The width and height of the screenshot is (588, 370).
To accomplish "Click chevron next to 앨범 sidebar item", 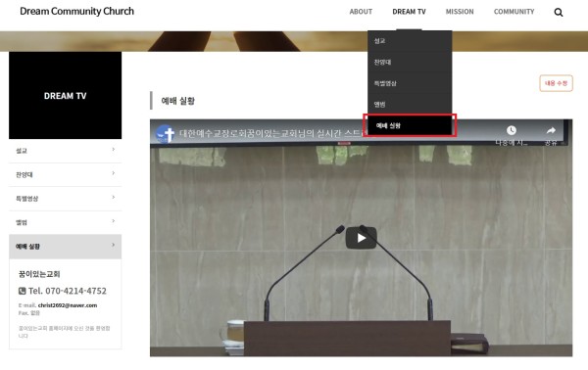I will (x=114, y=221).
